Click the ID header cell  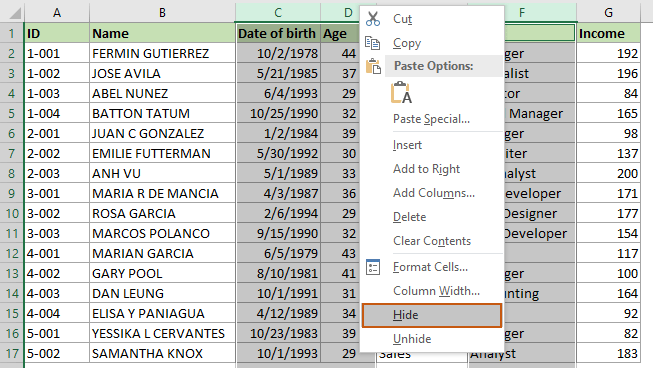click(57, 33)
